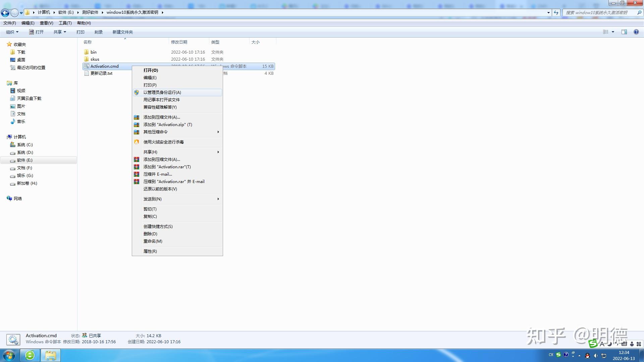Choose 重命名(M) in the context menu
This screenshot has height=362, width=644.
coord(177,241)
